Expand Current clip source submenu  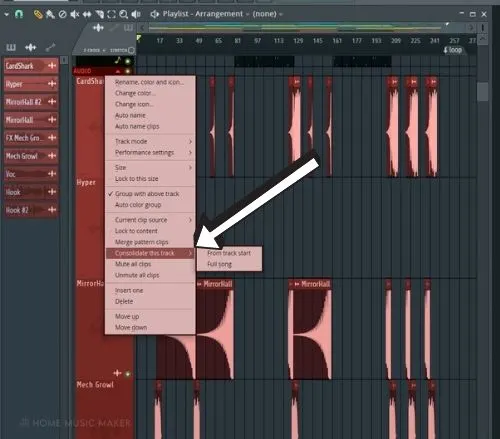coord(150,220)
